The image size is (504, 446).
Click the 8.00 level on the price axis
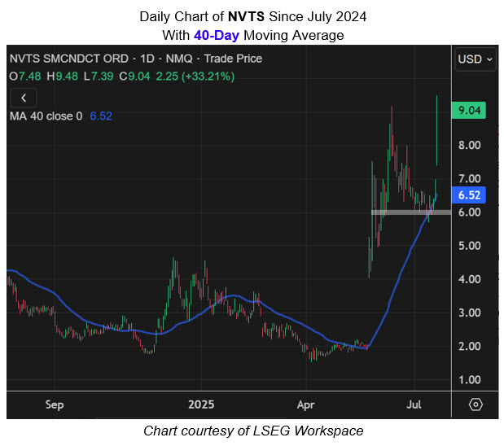point(468,146)
